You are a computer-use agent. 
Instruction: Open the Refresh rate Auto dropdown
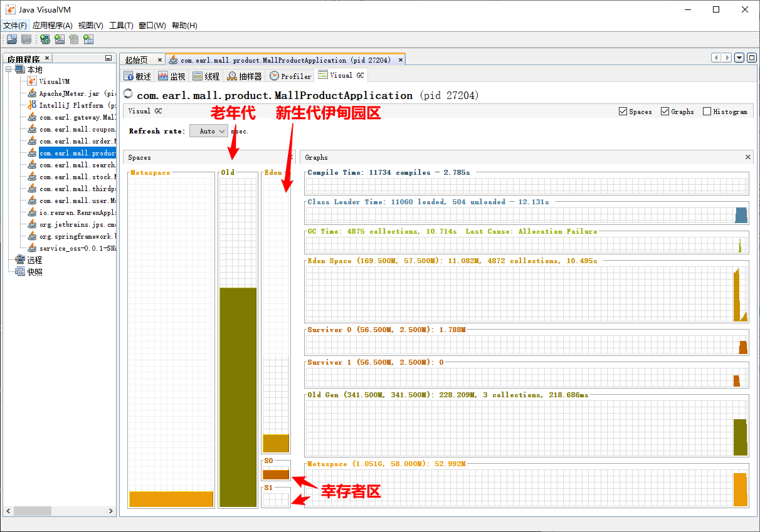pos(208,131)
